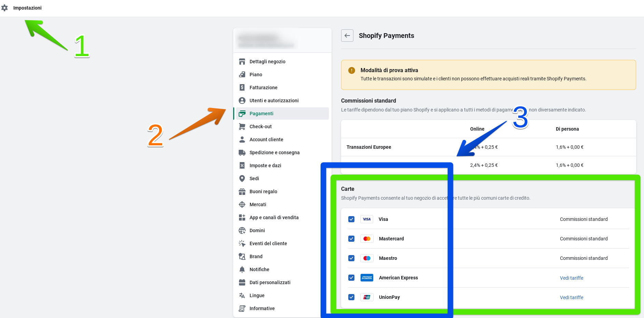Screen dimensions: 644x318
Task: Click the American Express logo
Action: point(367,278)
